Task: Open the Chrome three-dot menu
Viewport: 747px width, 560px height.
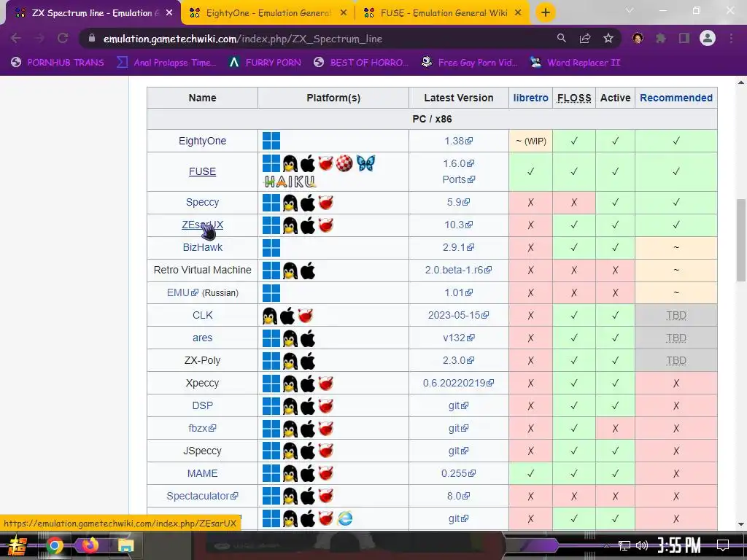Action: 731,38
